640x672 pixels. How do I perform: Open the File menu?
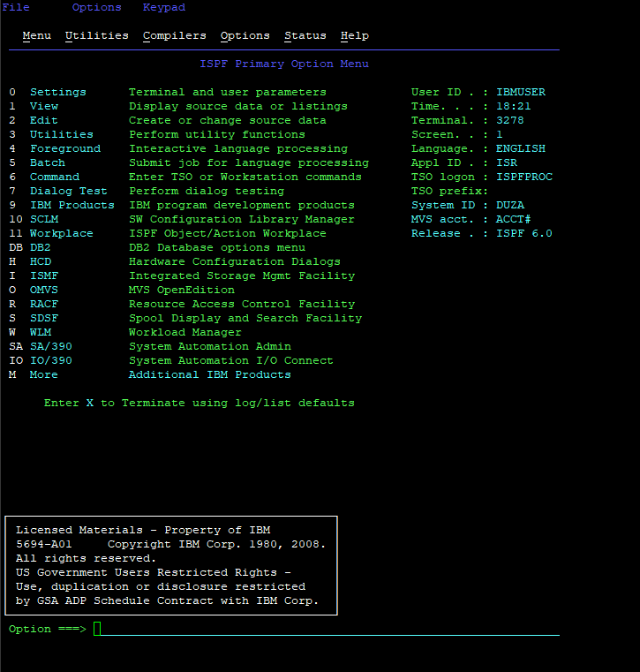16,7
